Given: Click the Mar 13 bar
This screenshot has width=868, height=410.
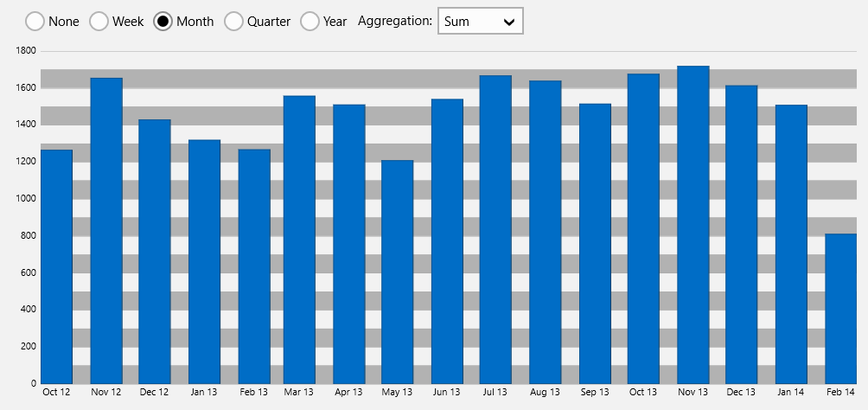Looking at the screenshot, I should point(299,240).
